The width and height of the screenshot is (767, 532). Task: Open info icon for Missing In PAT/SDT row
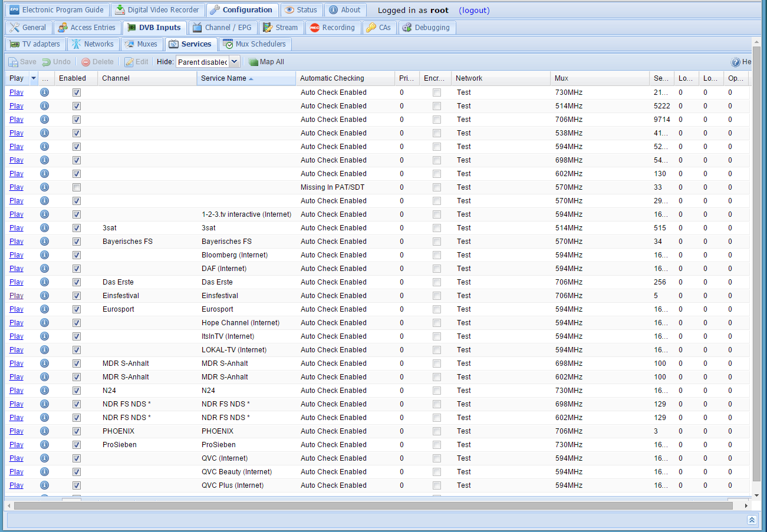44,187
